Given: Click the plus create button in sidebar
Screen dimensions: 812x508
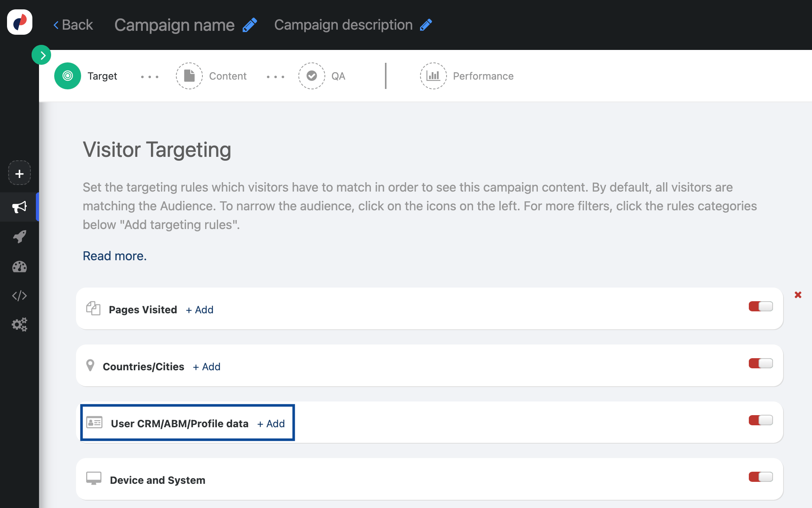Looking at the screenshot, I should pyautogui.click(x=20, y=173).
